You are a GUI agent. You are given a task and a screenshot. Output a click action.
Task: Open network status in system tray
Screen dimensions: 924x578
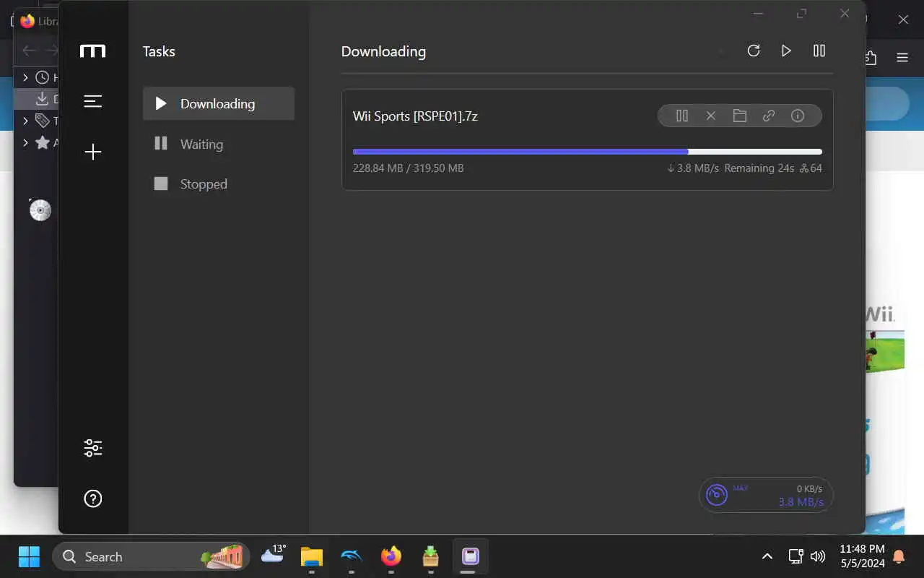point(796,556)
